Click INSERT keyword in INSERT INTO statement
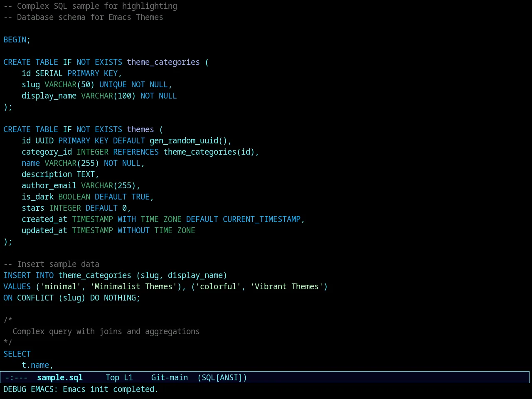Screen dimensions: 532x399 coord(17,275)
